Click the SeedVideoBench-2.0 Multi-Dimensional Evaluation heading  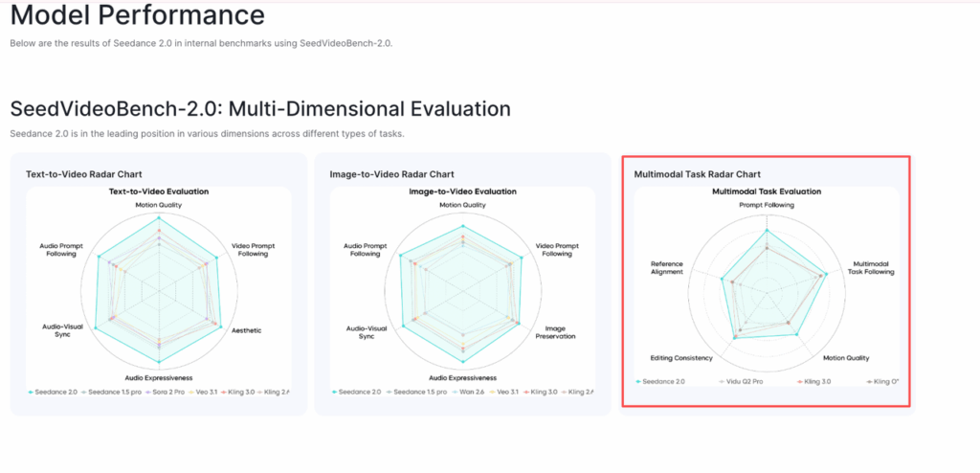260,109
